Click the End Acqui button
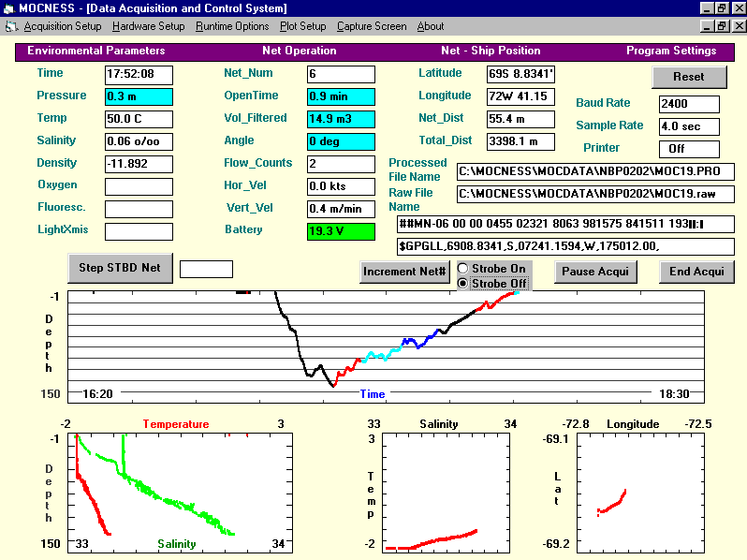The image size is (747, 560). pos(696,272)
